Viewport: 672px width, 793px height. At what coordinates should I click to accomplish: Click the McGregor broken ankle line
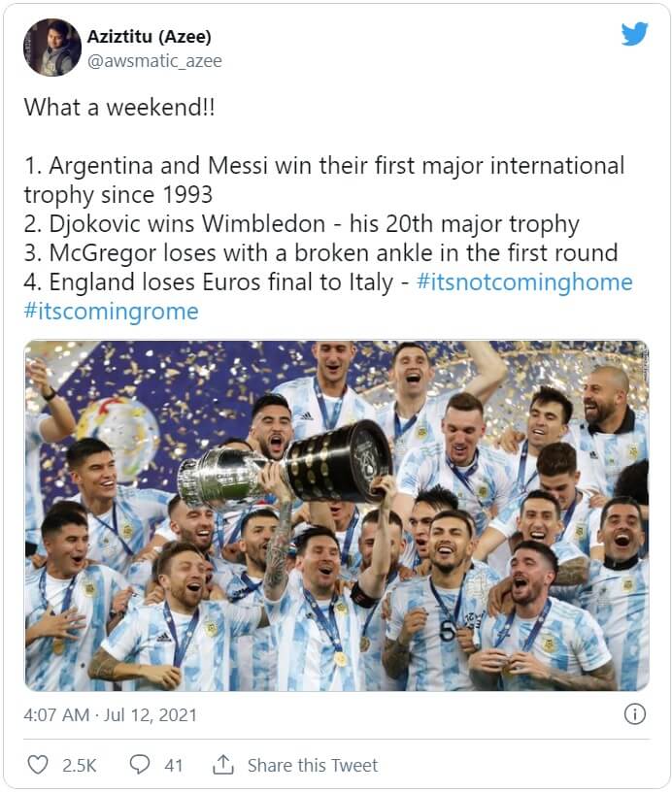(x=320, y=253)
